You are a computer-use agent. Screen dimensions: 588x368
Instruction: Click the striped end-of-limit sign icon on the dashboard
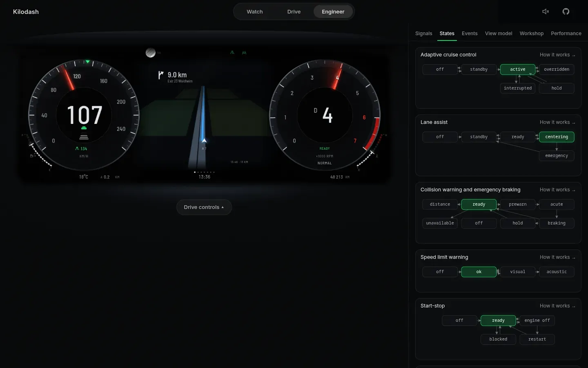(151, 53)
